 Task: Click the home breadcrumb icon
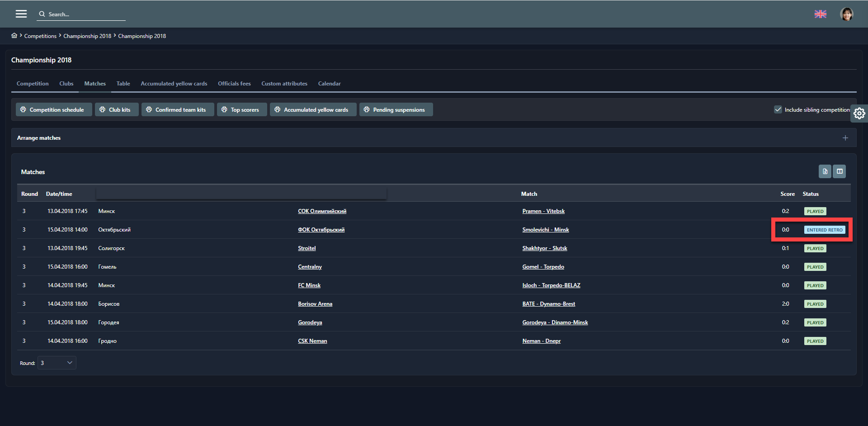coord(14,36)
